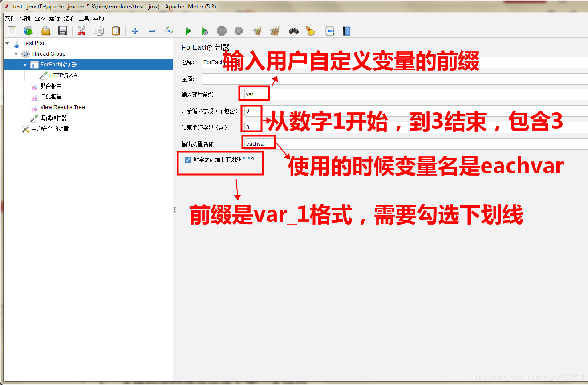Click the Copy toolbar icon
This screenshot has height=385, width=588.
point(98,31)
